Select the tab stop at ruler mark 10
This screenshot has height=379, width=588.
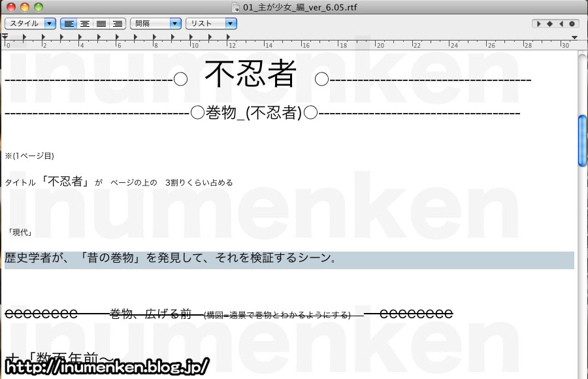pyautogui.click(x=191, y=37)
